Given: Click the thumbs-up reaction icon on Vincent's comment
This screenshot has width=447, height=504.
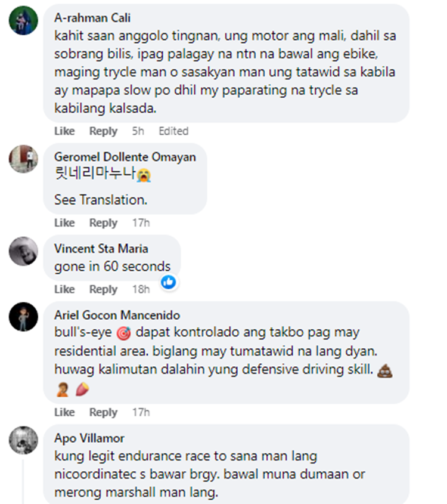Looking at the screenshot, I should click(x=169, y=282).
